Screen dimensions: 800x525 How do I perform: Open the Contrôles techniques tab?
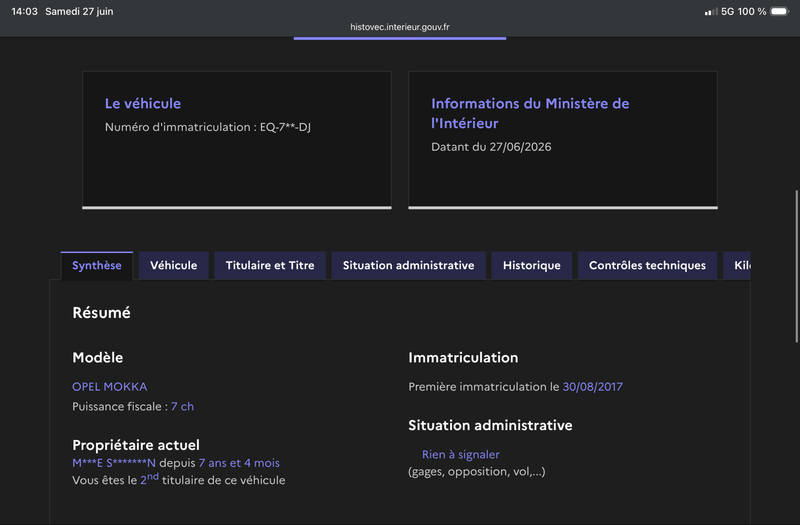(647, 265)
